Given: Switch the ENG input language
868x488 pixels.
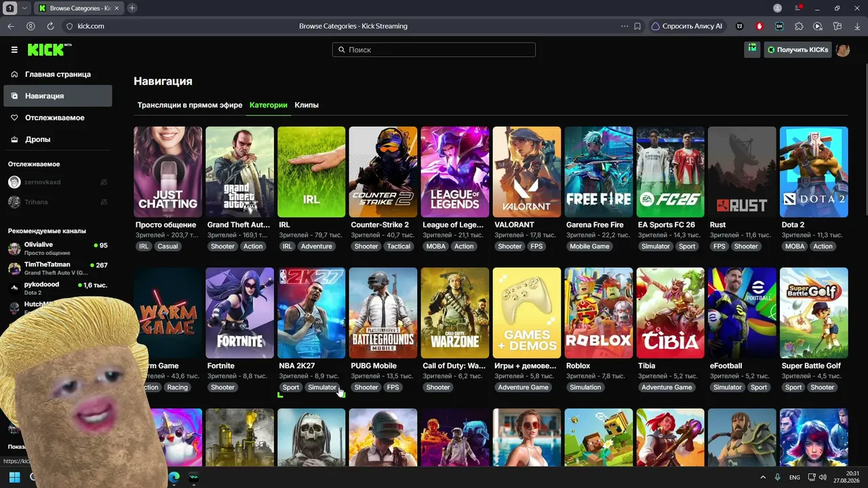Looking at the screenshot, I should click(x=795, y=477).
